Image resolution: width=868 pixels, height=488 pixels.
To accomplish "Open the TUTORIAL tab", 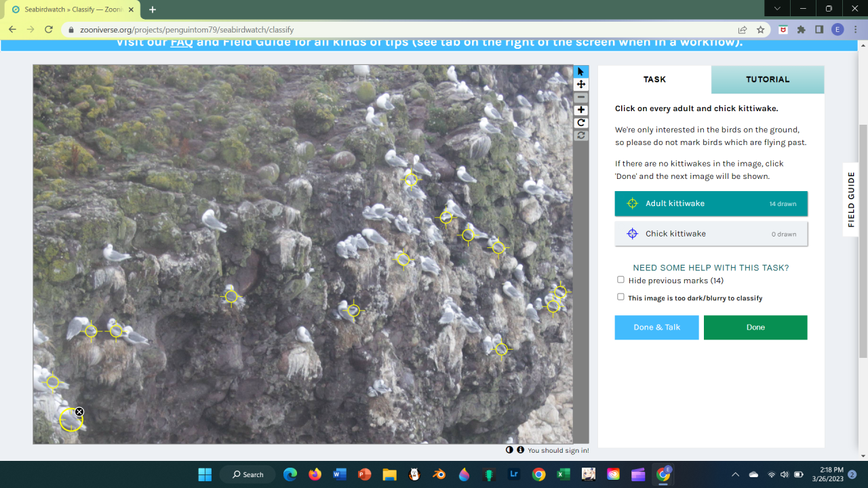I will (768, 79).
